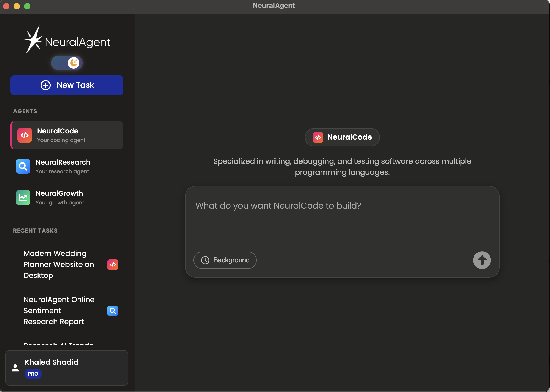Select the NeuralResearch agent
Screen dimensions: 550x392
point(63,166)
